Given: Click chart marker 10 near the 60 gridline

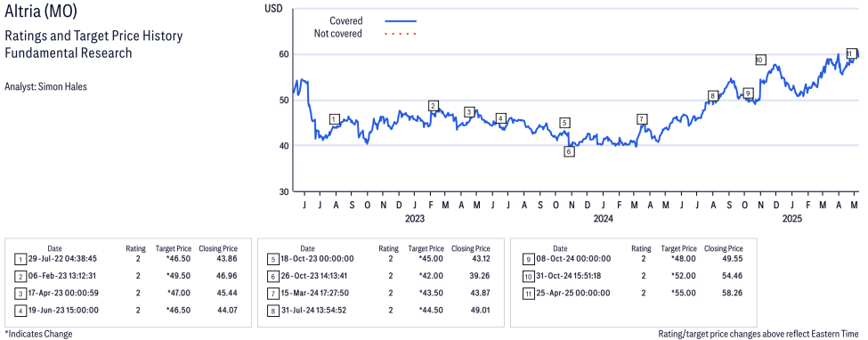Looking at the screenshot, I should tap(760, 60).
